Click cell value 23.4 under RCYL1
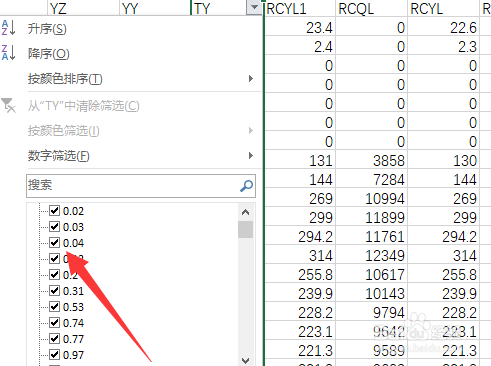The width and height of the screenshot is (491, 366). pos(300,27)
